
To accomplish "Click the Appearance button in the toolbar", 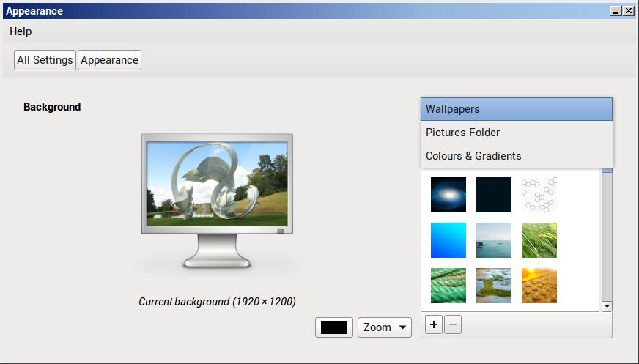I will 109,60.
